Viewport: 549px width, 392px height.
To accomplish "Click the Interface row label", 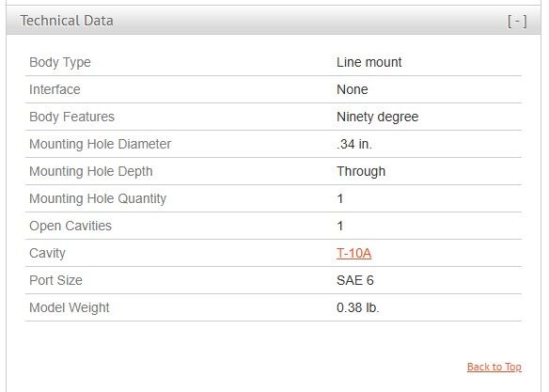I will coord(55,89).
